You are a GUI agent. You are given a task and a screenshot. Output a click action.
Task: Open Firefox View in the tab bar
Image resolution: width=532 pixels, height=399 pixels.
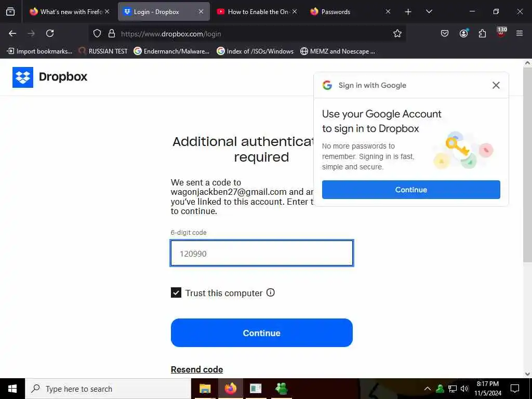[x=10, y=11]
